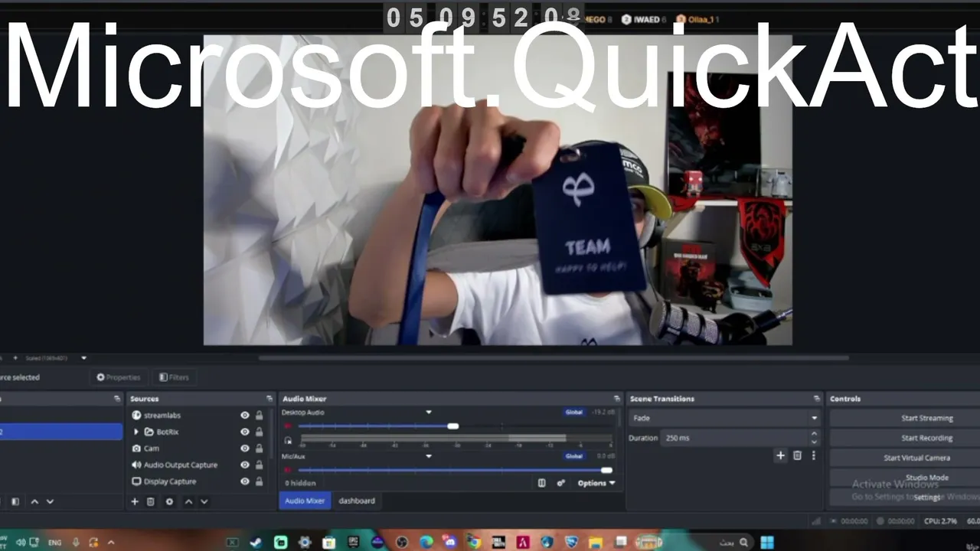Viewport: 980px width, 551px height.
Task: Open OBS Studio from the taskbar
Action: (x=402, y=543)
